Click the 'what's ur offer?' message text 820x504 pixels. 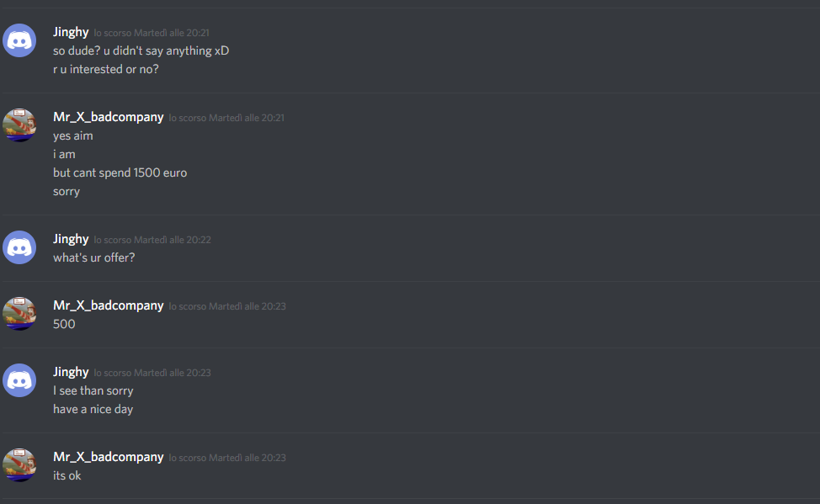(x=93, y=257)
